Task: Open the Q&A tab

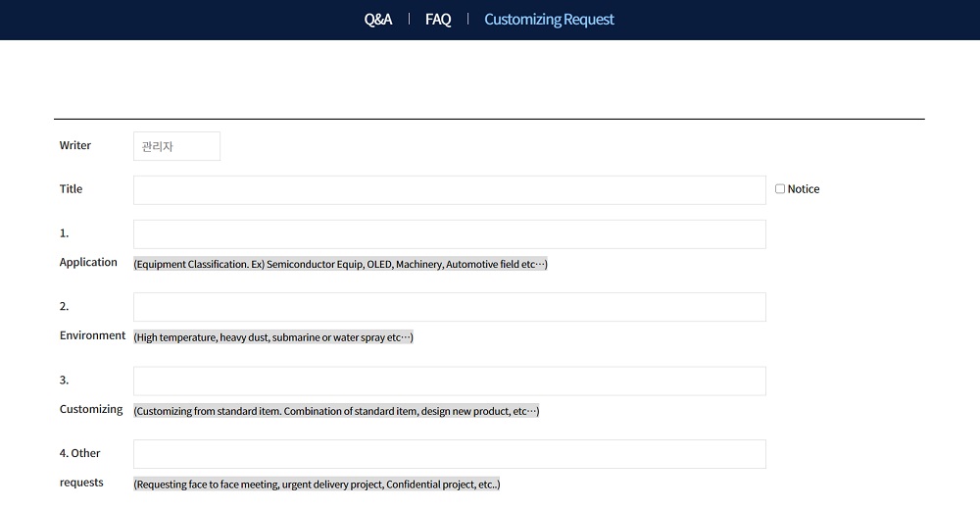Action: 378,20
